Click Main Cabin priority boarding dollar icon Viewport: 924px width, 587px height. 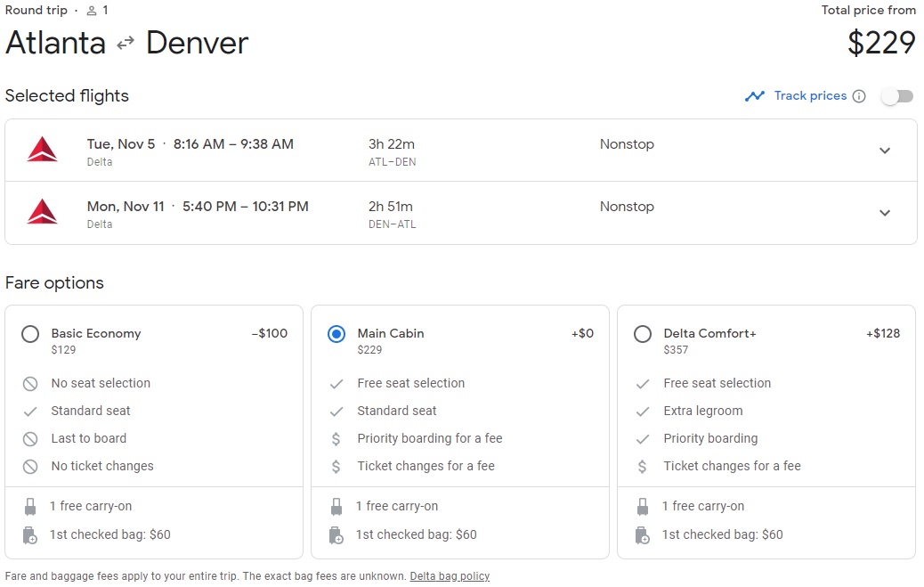click(x=336, y=438)
